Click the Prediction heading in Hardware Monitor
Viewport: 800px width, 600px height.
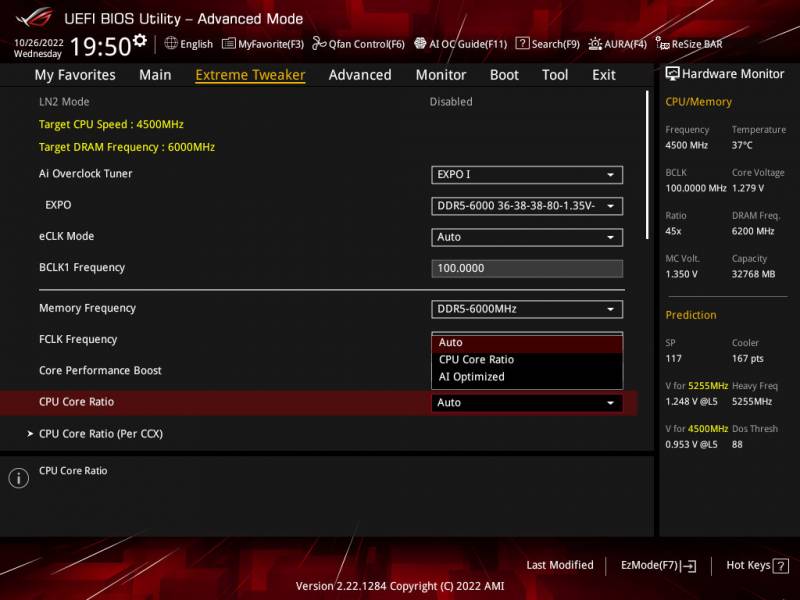[691, 315]
